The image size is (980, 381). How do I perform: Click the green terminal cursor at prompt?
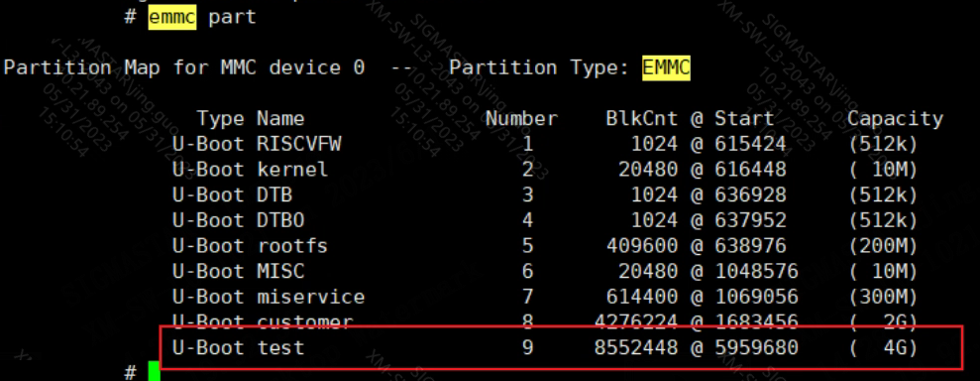(x=155, y=372)
